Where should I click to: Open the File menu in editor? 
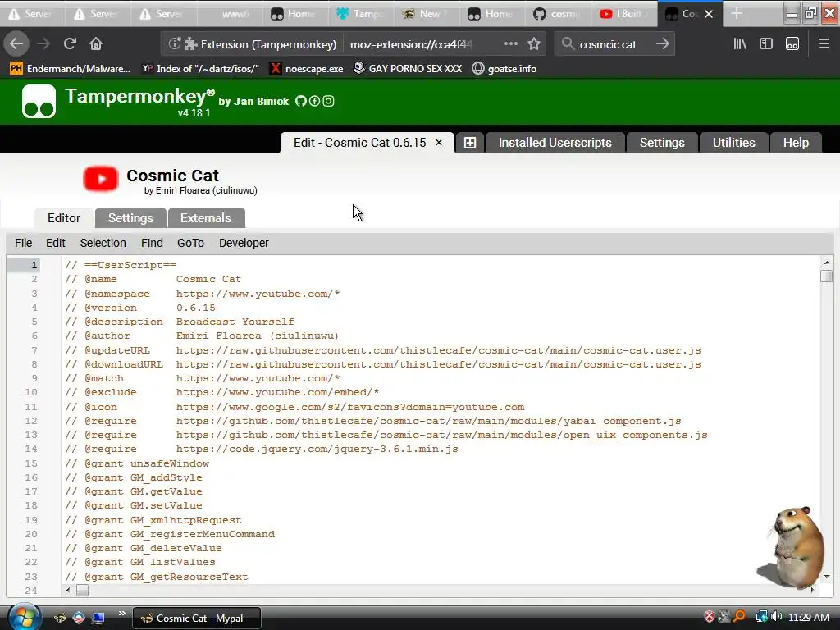point(23,243)
